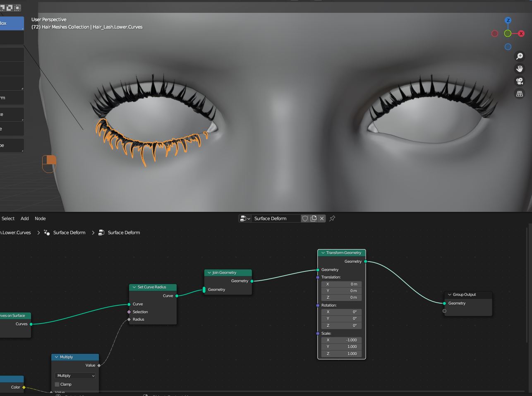The height and width of the screenshot is (396, 532).
Task: Collapse the Set Curve Radius node
Action: [x=134, y=287]
